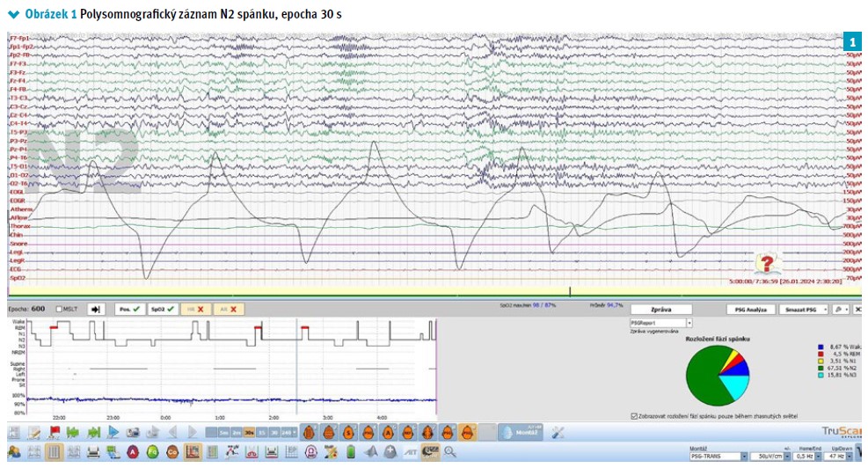Click the green battery icon
The image size is (868, 468).
[x=350, y=452]
